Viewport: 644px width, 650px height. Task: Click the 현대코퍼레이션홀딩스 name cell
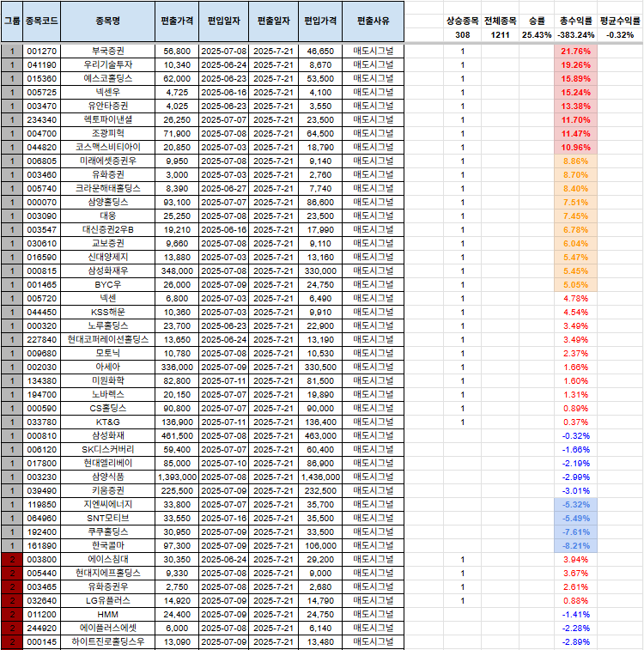[x=107, y=339]
